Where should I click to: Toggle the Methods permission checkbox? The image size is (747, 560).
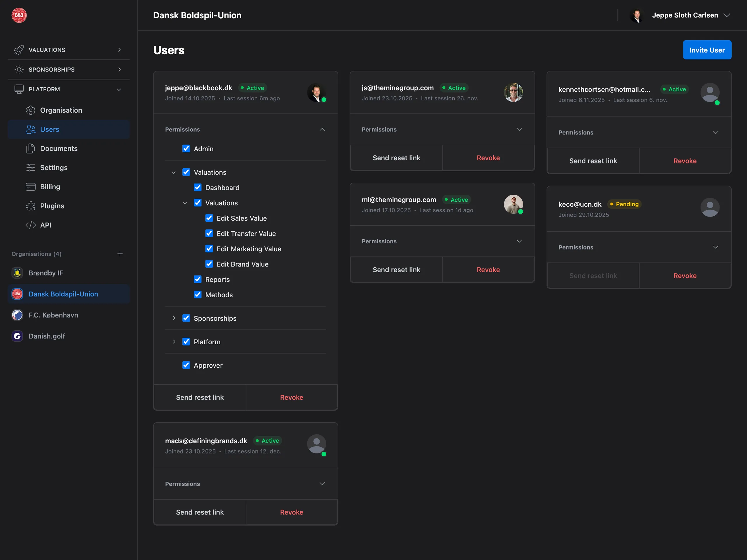(198, 294)
